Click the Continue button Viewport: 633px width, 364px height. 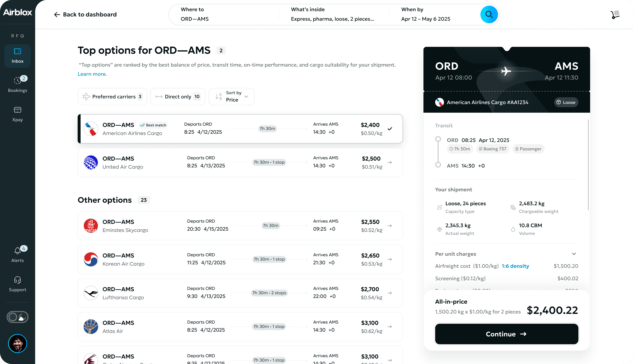click(x=506, y=334)
